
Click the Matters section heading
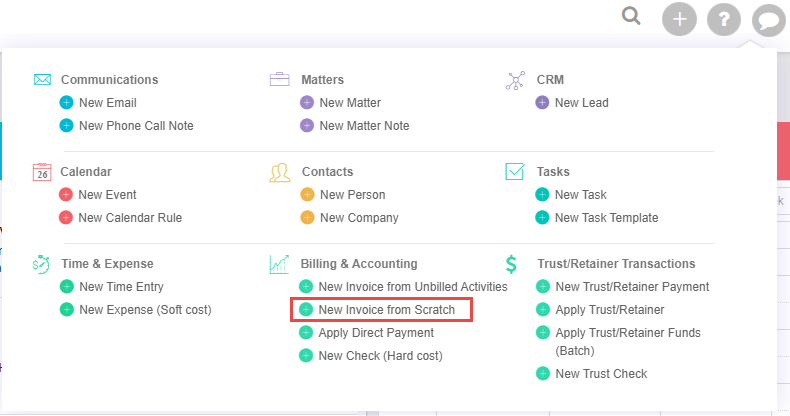pos(322,80)
